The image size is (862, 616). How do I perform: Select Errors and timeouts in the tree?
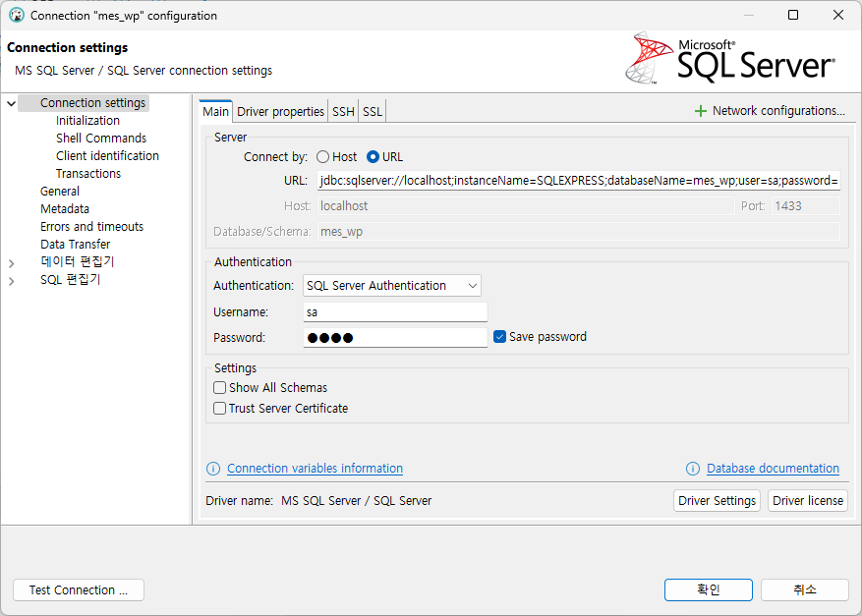(91, 226)
